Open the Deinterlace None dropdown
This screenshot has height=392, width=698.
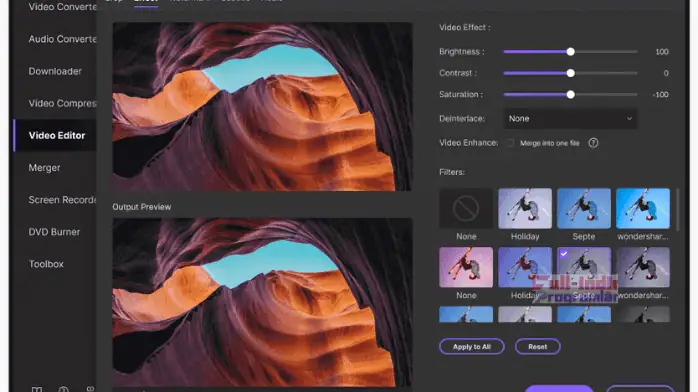(x=570, y=119)
